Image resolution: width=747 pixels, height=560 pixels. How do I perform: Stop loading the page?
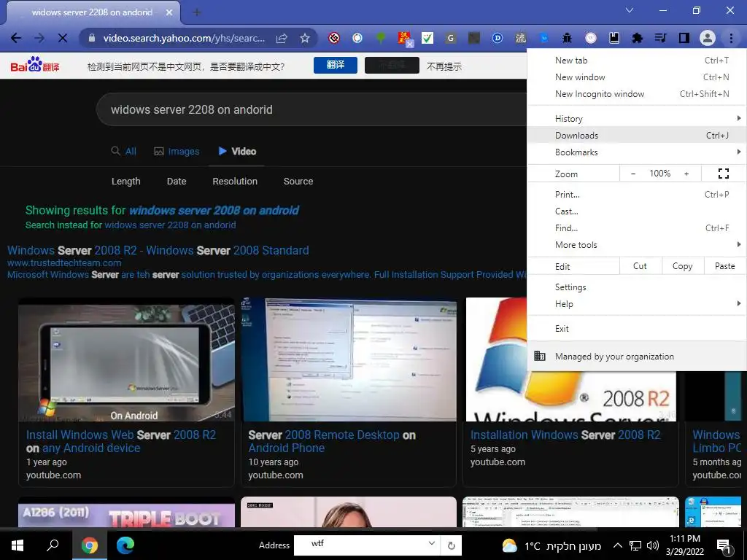63,38
